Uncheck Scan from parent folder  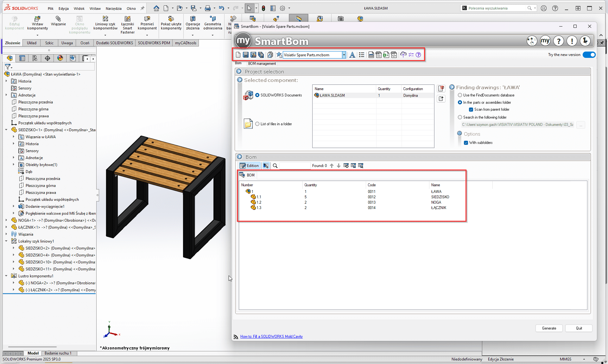(471, 109)
